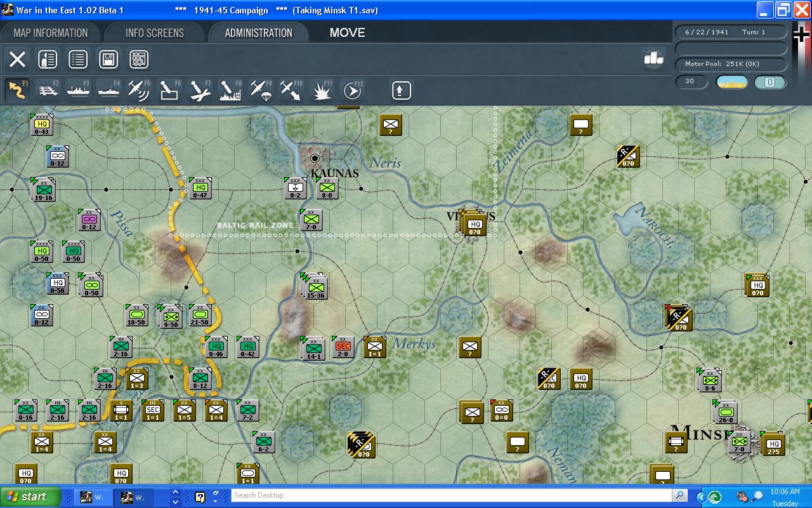Click the MOVE mode label

click(348, 33)
